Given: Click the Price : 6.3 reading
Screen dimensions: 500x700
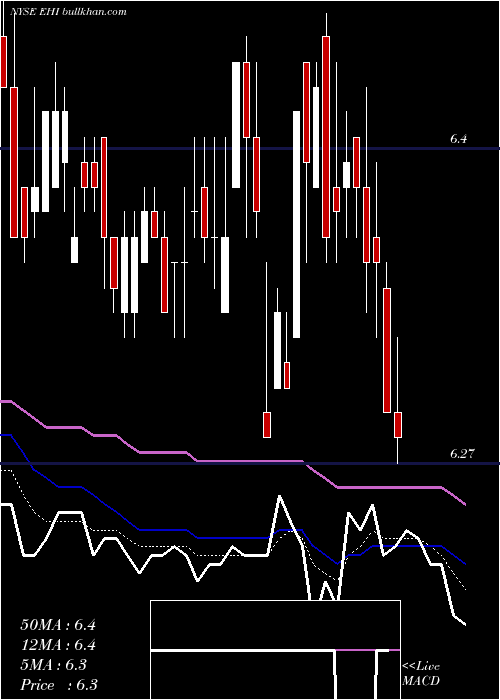Looking at the screenshot, I should [59, 685].
